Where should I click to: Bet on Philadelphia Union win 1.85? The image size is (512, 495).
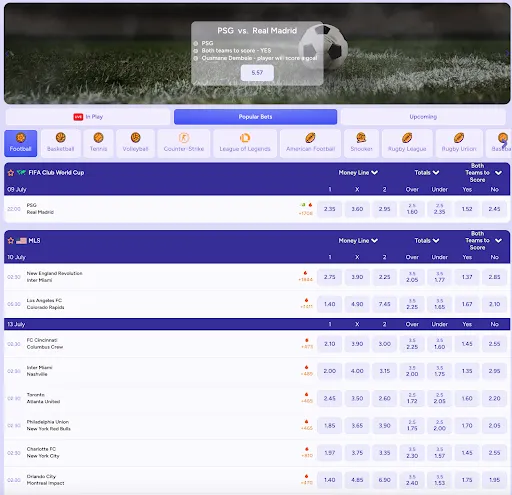[330, 426]
